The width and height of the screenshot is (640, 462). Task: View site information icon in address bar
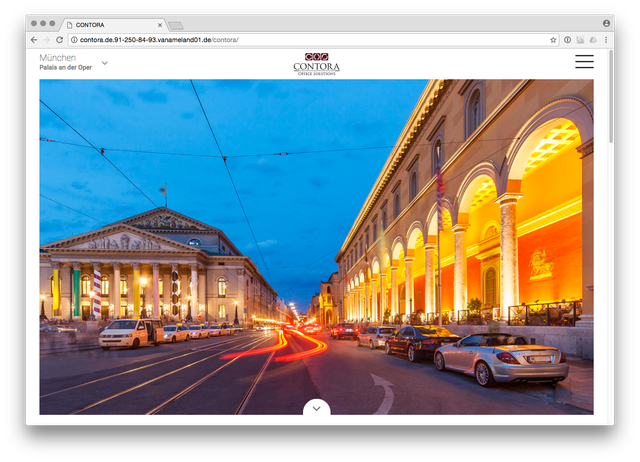[74, 40]
